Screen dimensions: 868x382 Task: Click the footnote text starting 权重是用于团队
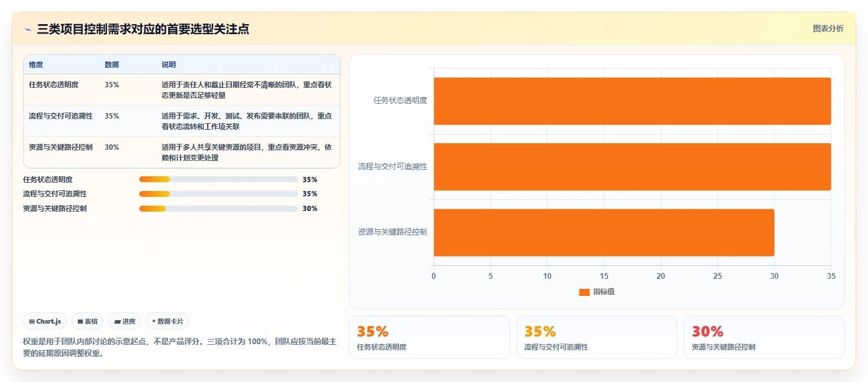pos(180,348)
